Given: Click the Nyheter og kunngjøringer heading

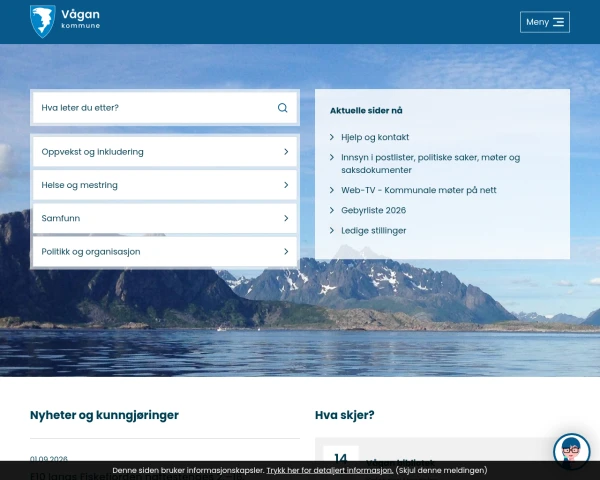Looking at the screenshot, I should [x=104, y=415].
